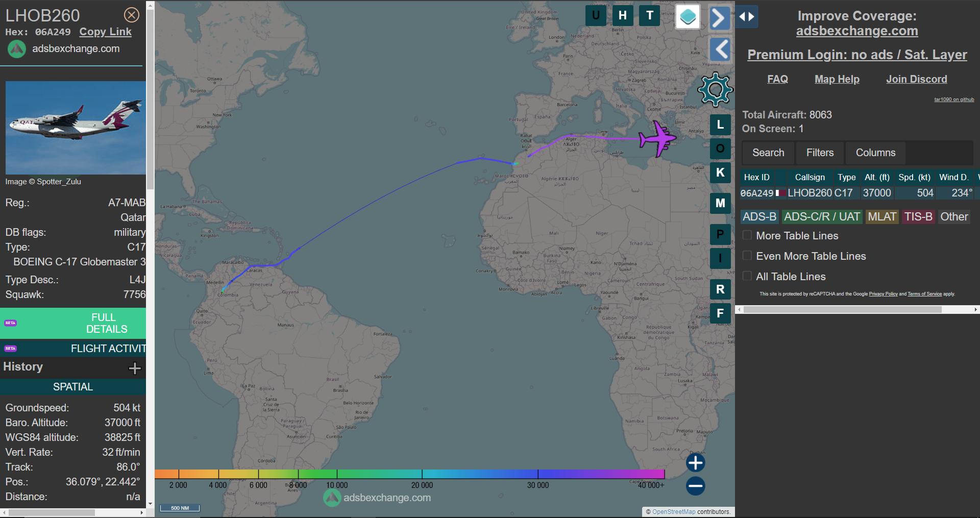980x518 pixels.
Task: Open tar1090 on github link
Action: pyautogui.click(x=954, y=100)
